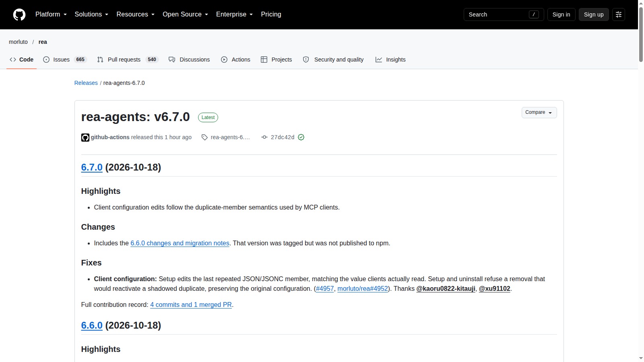
Task: Focus the Search input field
Action: pos(504,14)
